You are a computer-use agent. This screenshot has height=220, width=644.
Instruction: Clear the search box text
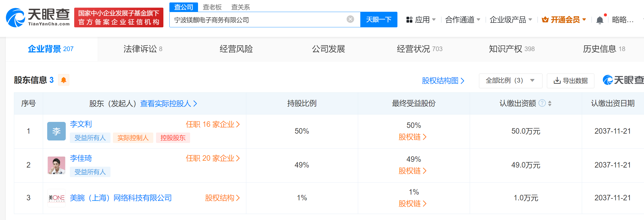350,19
